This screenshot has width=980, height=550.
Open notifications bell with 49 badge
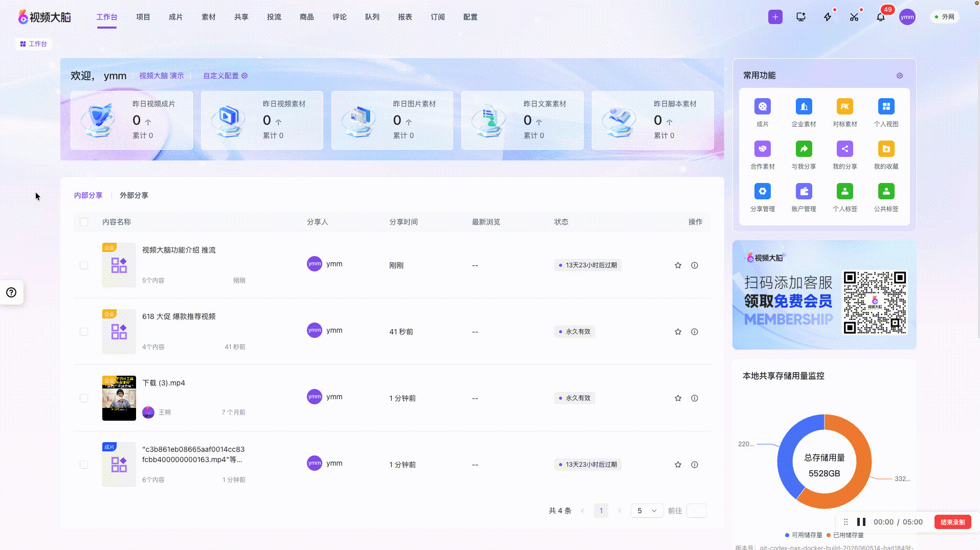pos(881,17)
